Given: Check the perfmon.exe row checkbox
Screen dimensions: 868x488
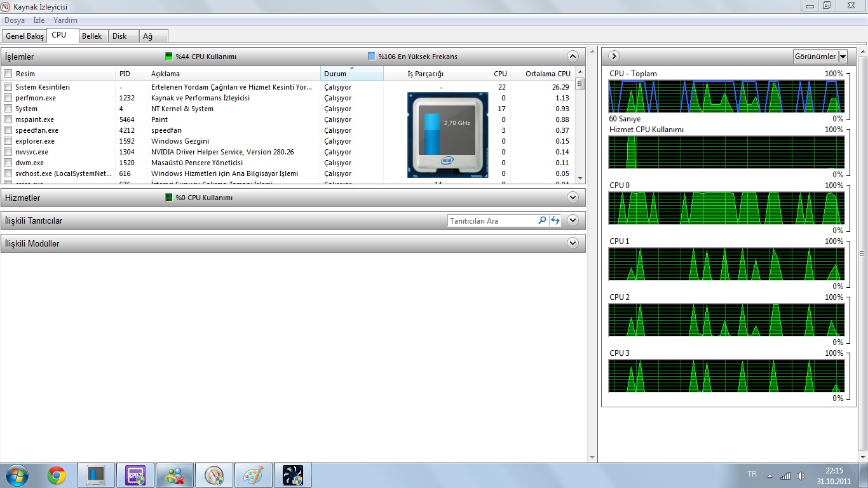Looking at the screenshot, I should [8, 98].
